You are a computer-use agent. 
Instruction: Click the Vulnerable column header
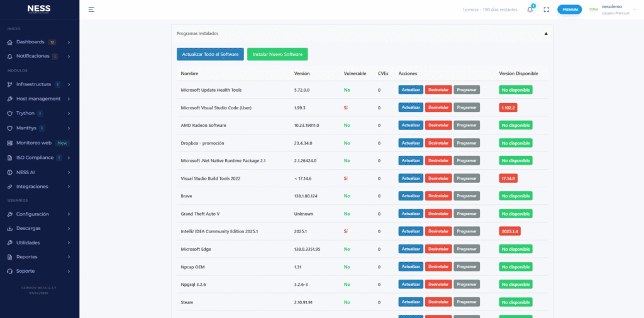coord(355,74)
